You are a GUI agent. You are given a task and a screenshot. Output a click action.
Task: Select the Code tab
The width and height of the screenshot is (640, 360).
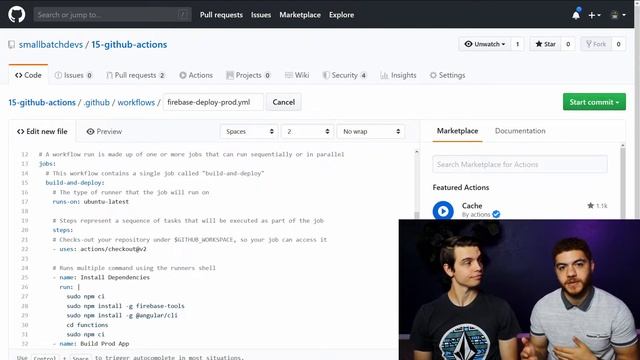coord(28,75)
